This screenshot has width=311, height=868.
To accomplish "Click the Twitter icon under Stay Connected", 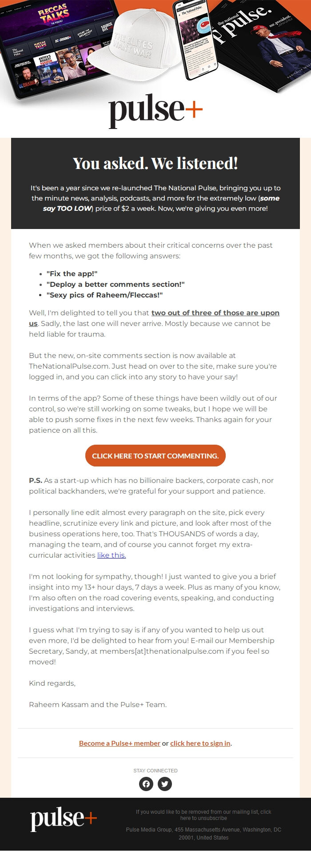I will [165, 784].
